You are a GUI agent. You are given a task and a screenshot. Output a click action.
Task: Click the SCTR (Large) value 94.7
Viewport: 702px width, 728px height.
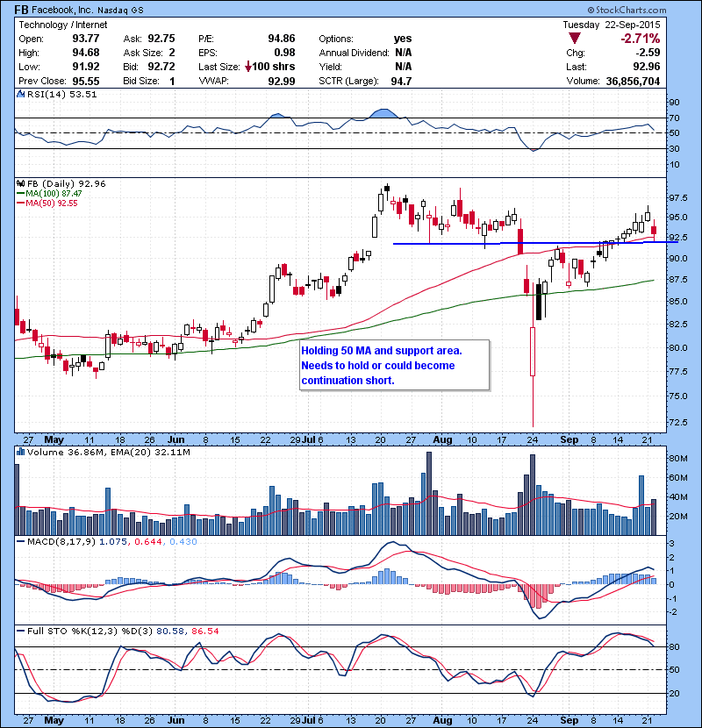tap(401, 81)
